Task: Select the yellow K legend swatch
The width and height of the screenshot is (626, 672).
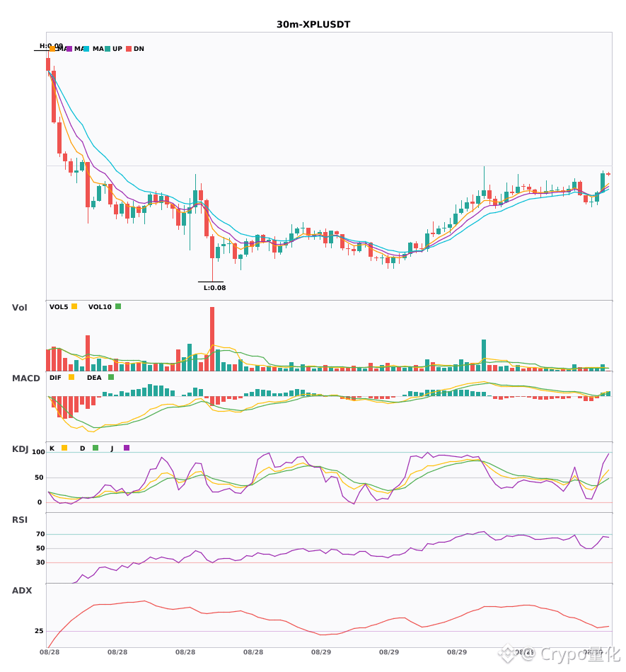Action: [x=64, y=448]
